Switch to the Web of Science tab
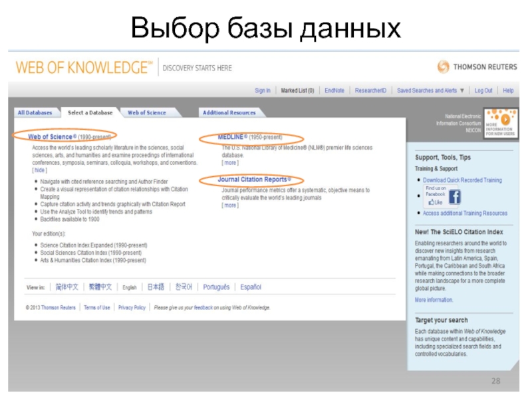Screen dimensions: 532x399 (147, 112)
